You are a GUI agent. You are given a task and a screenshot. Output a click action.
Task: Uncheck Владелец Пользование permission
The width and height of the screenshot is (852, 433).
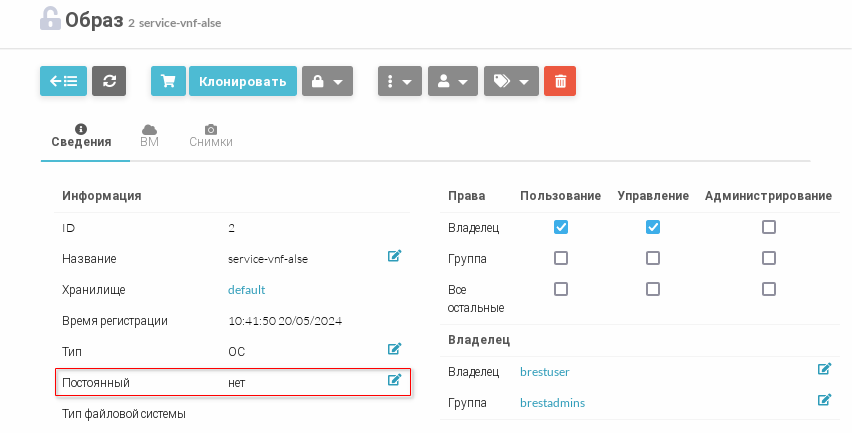[561, 227]
